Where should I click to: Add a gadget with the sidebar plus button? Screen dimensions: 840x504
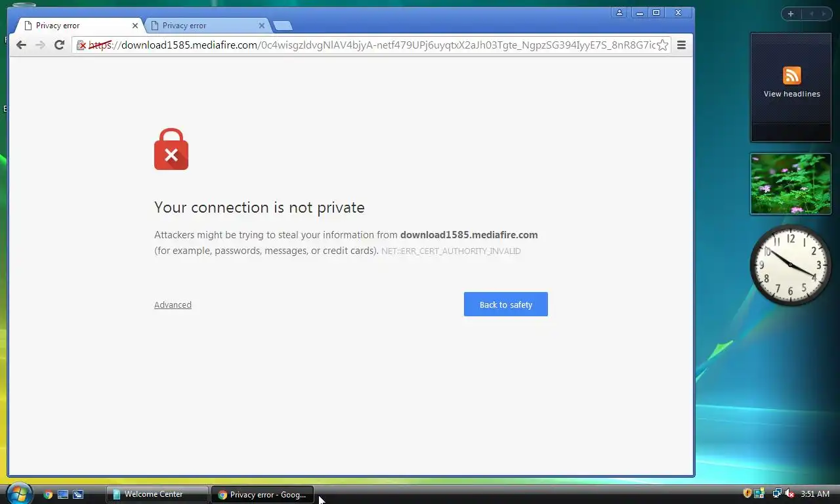click(x=791, y=14)
